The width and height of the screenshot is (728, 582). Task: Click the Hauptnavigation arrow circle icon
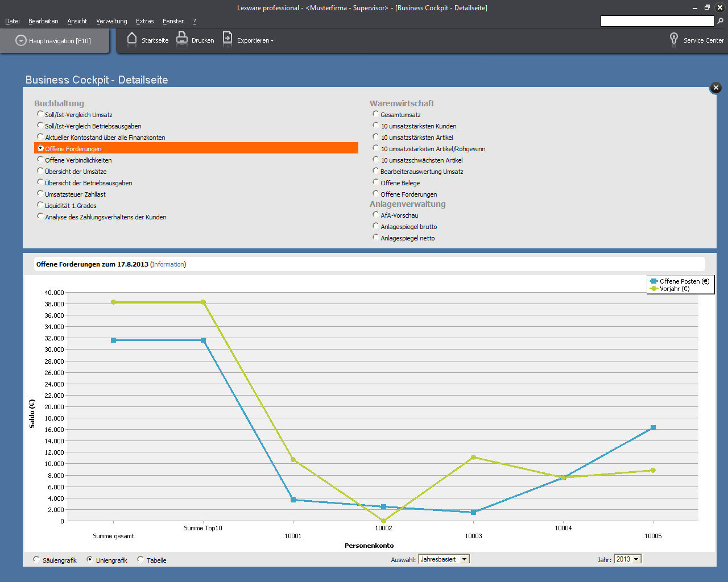(21, 41)
